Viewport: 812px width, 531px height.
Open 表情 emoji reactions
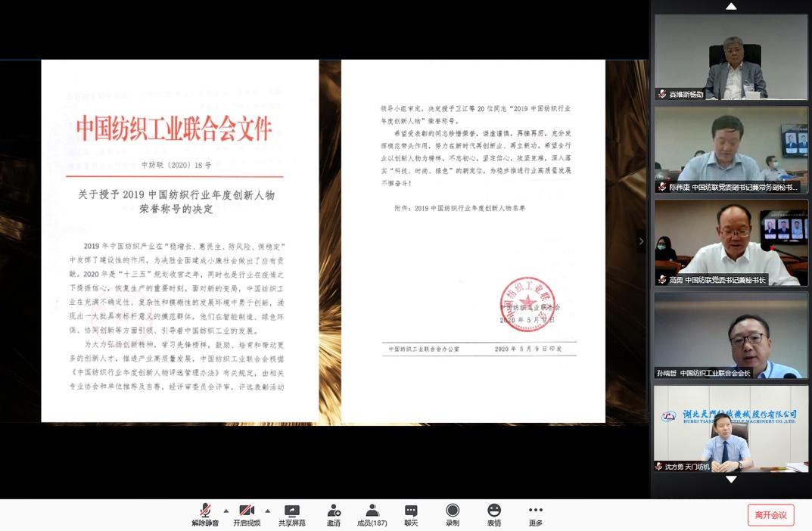pos(494,514)
